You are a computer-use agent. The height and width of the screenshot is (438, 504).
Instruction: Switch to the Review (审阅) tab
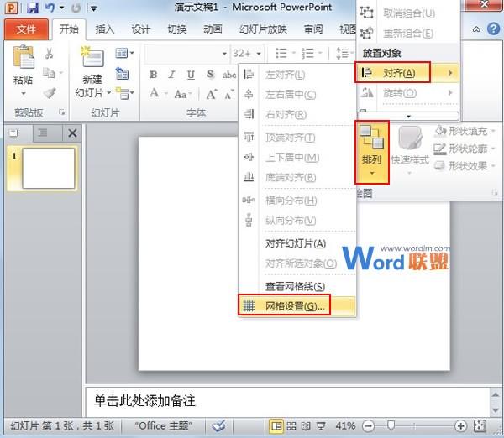[x=313, y=29]
